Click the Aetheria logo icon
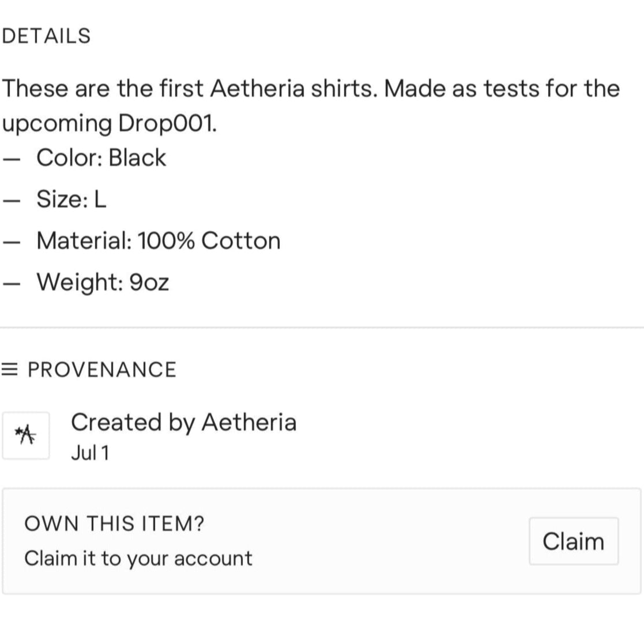The width and height of the screenshot is (644, 644). (x=26, y=435)
